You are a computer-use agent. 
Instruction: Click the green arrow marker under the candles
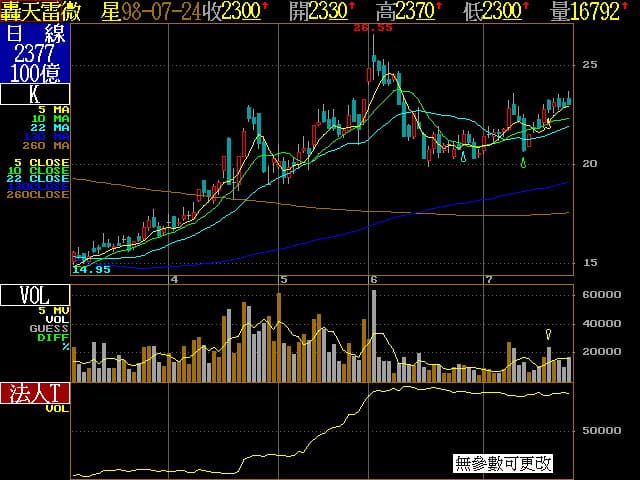coord(524,162)
